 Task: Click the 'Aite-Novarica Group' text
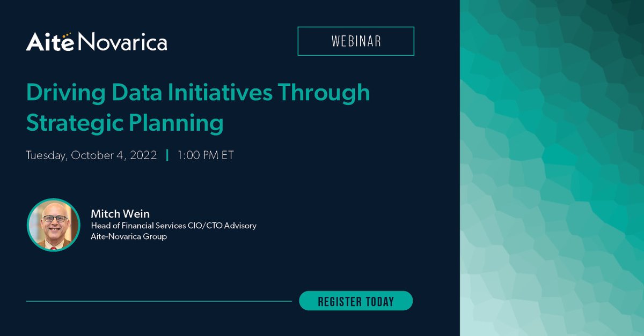pyautogui.click(x=129, y=236)
